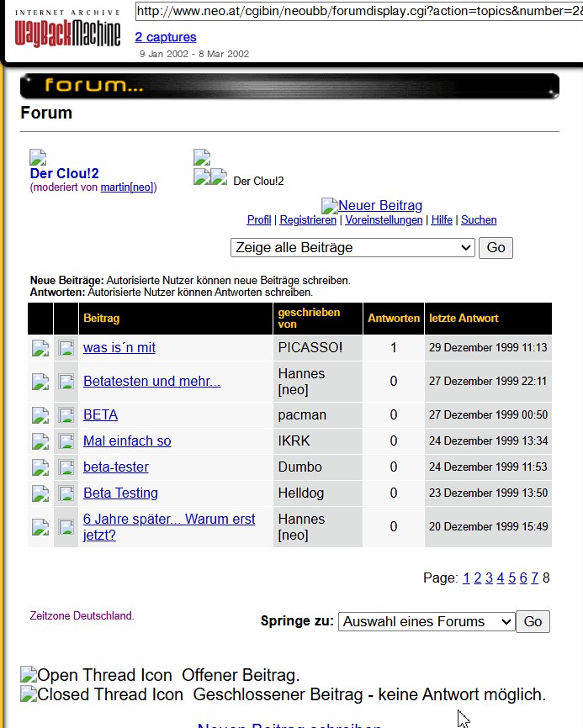Open the Hilfe link

coord(442,219)
